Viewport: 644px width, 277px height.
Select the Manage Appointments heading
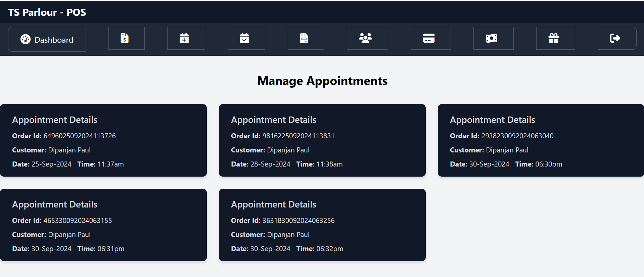322,81
